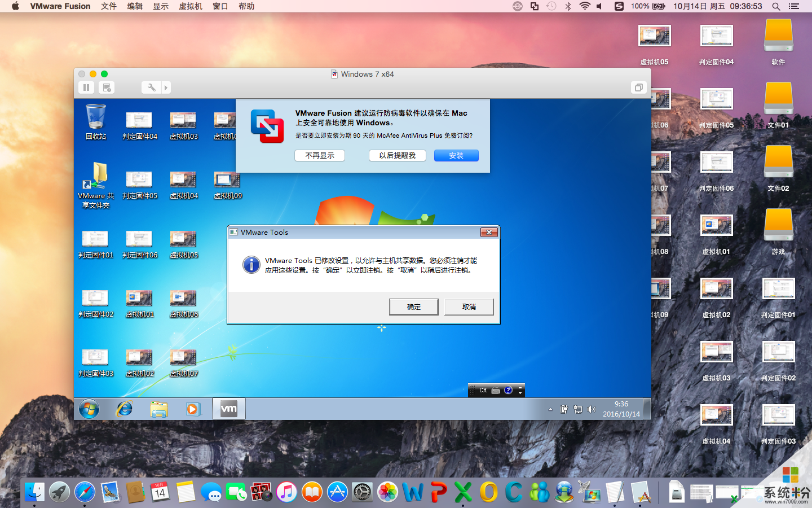Open the 显示 menu
Image resolution: width=812 pixels, height=508 pixels.
click(161, 6)
